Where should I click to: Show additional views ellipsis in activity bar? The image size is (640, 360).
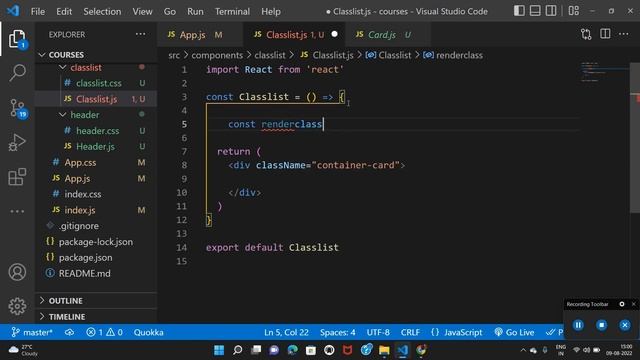[x=17, y=211]
